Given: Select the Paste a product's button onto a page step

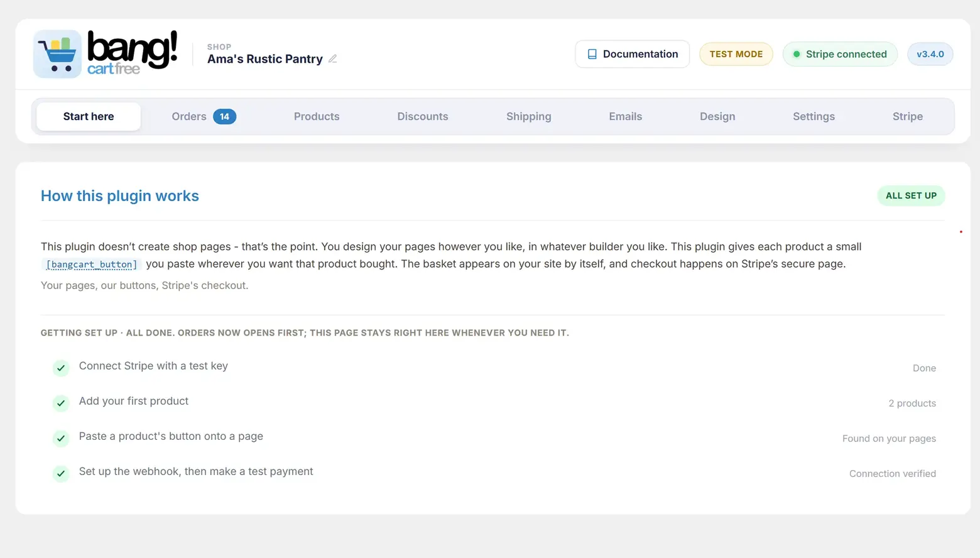Looking at the screenshot, I should coord(171,436).
